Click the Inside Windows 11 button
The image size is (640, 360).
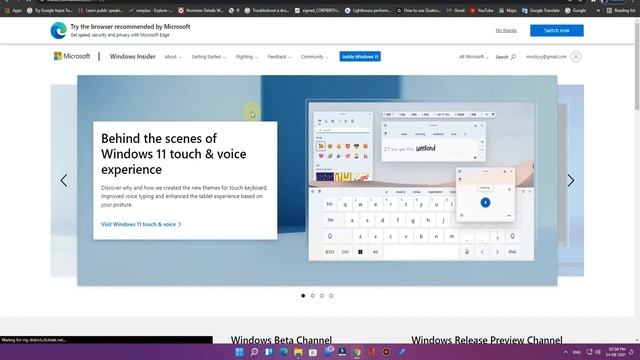360,57
